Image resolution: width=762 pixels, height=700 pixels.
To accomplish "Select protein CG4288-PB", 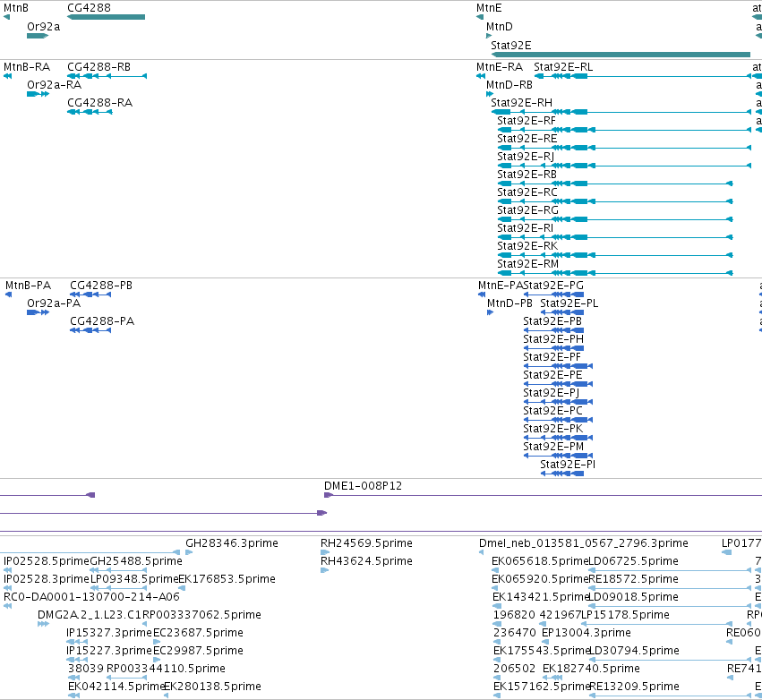I will point(101,286).
